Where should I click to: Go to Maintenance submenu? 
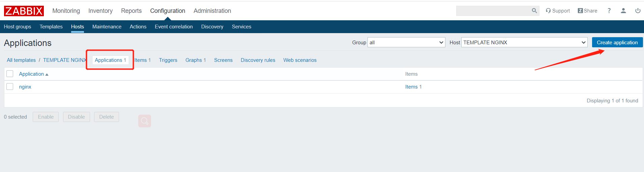click(107, 27)
